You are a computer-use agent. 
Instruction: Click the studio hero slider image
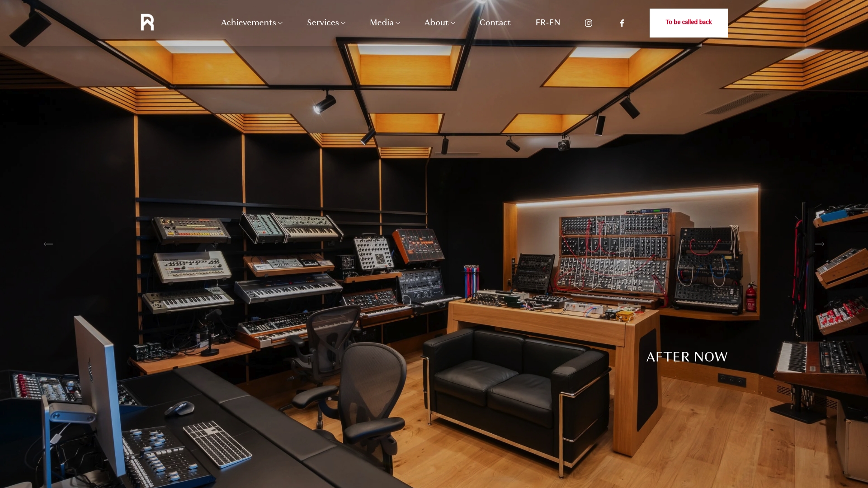tap(434, 244)
